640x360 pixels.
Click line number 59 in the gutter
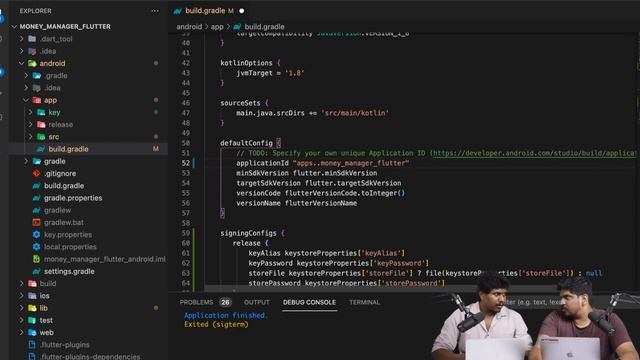click(186, 233)
